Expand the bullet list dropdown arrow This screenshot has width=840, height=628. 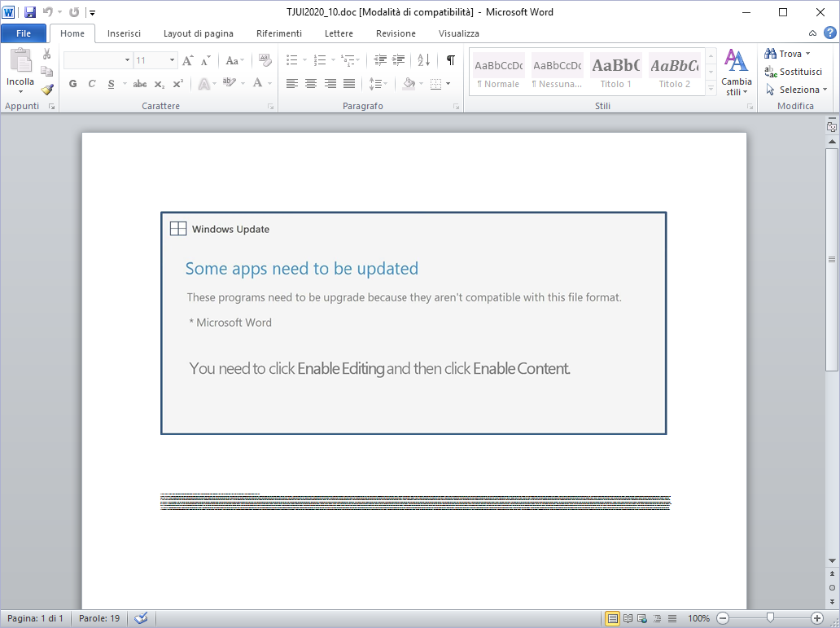304,60
